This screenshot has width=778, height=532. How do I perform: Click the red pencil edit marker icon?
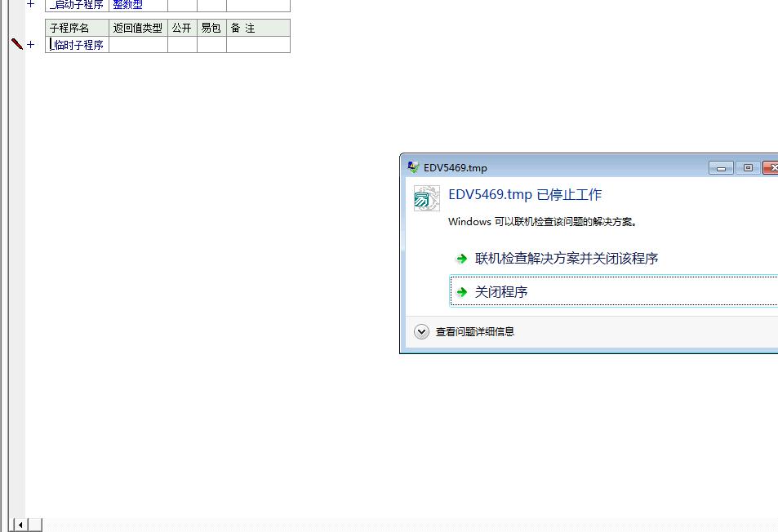[x=17, y=44]
